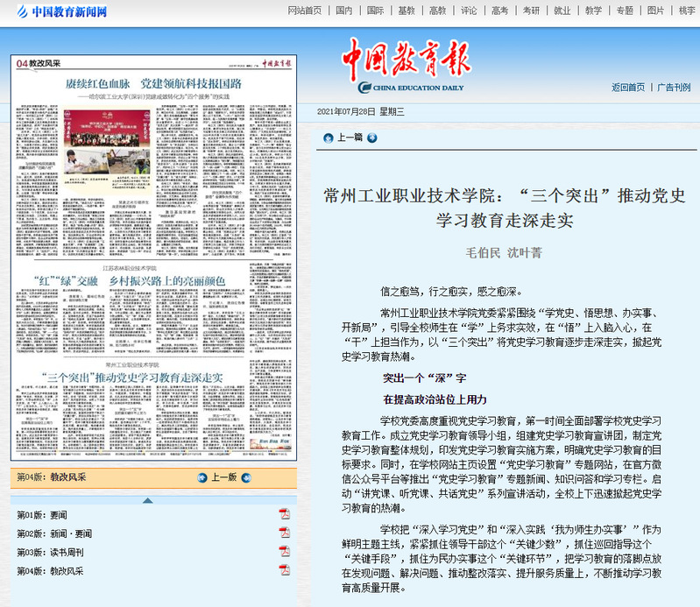Open page list entry 第03版：读书周刊
This screenshot has height=607, width=700.
point(51,552)
